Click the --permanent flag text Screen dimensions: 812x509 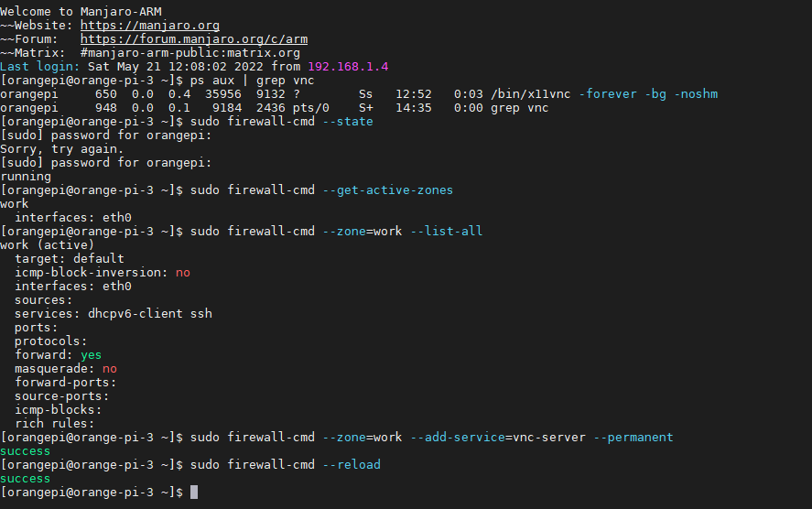pyautogui.click(x=633, y=437)
